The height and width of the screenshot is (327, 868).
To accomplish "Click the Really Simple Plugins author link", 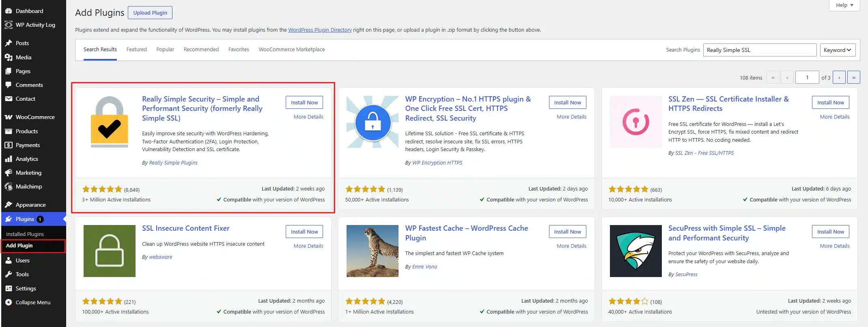I will [x=173, y=163].
